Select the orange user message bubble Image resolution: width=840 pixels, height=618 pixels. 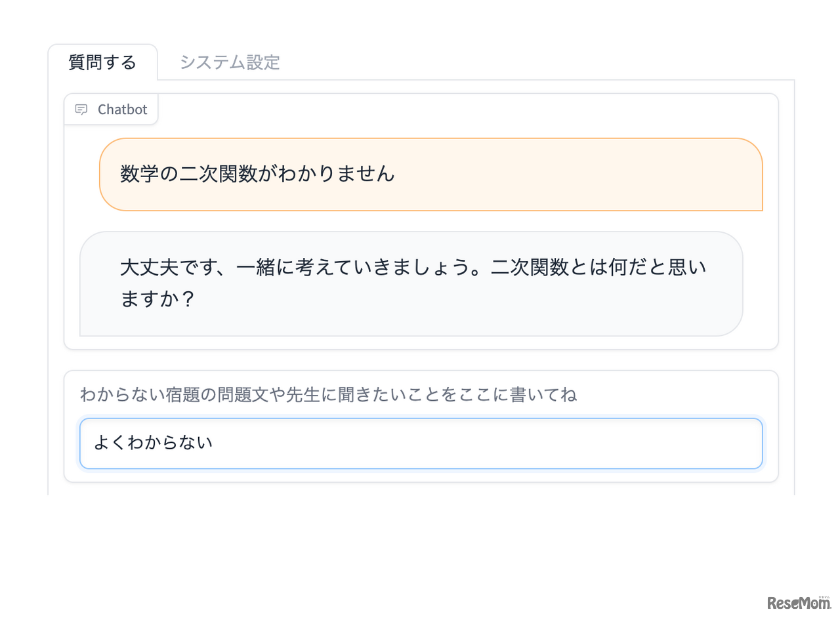point(430,175)
